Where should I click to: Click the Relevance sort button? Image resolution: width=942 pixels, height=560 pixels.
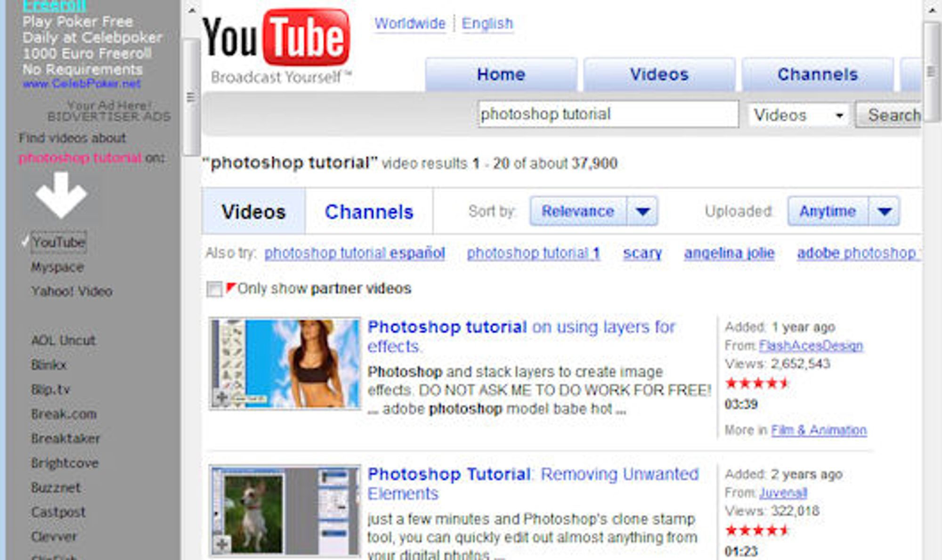coord(578,211)
